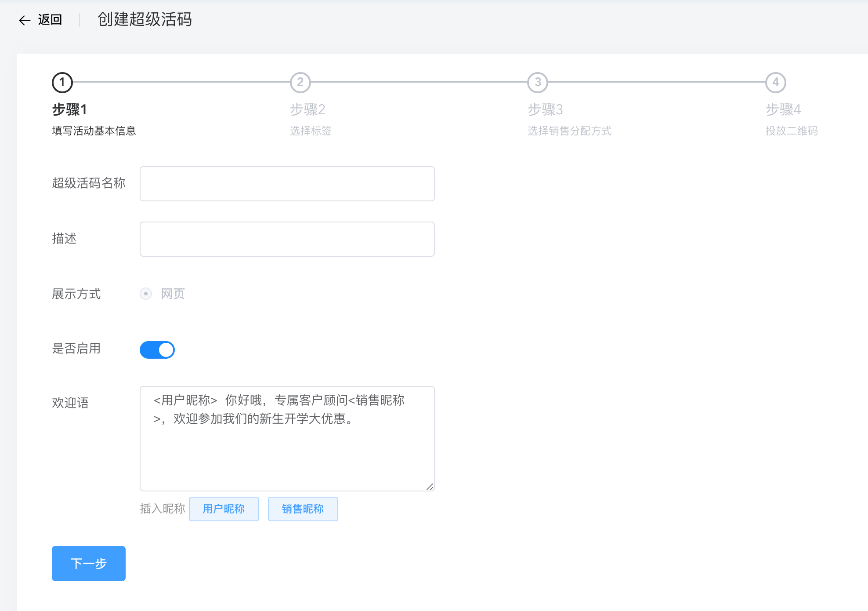Focus the 超级活码名称 input field
The width and height of the screenshot is (868, 611).
[287, 184]
